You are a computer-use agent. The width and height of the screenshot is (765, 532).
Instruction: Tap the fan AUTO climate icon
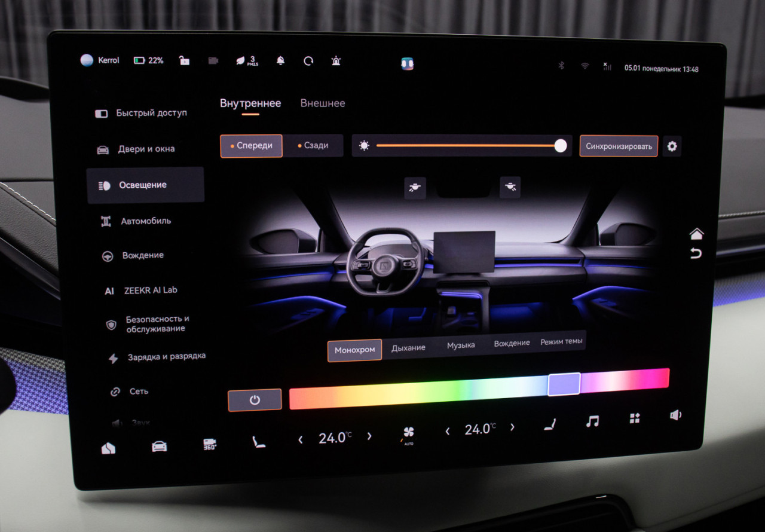pyautogui.click(x=409, y=434)
